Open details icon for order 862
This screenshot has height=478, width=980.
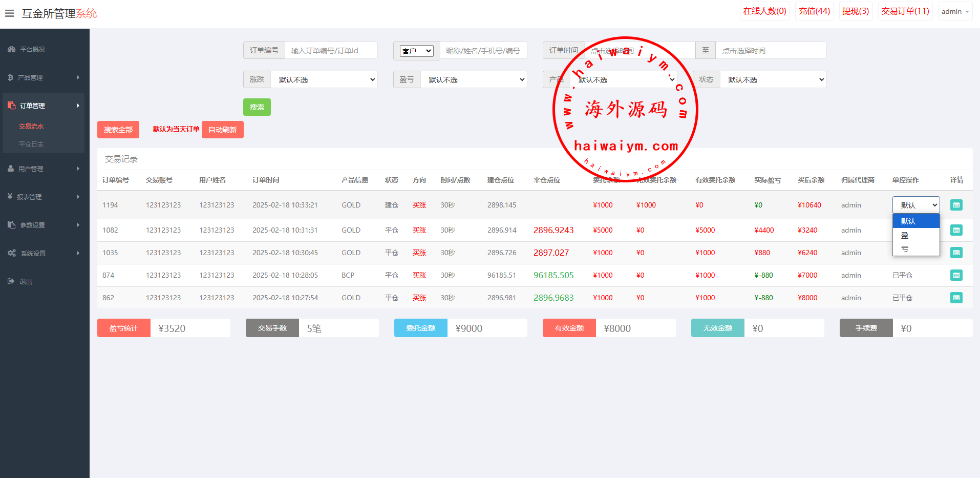pos(956,298)
